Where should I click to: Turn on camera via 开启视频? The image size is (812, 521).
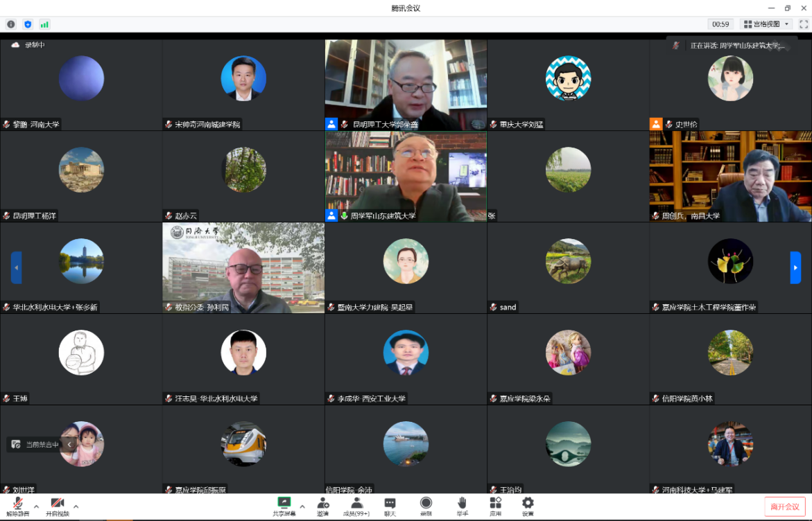[x=58, y=506]
